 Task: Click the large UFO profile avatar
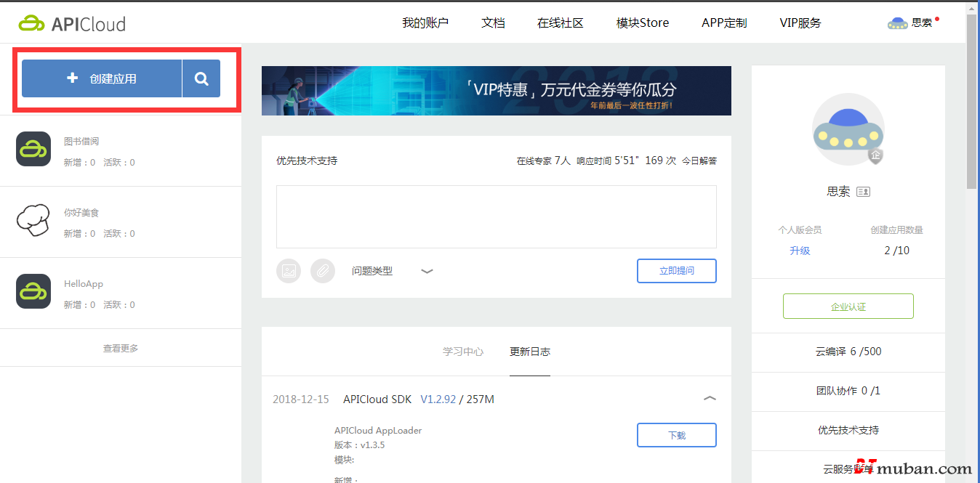pyautogui.click(x=848, y=130)
